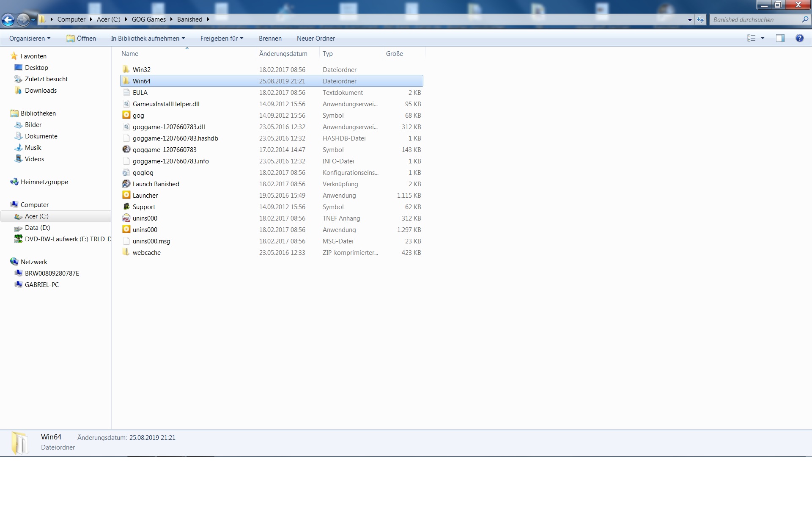Screen dimensions: 812x508
Task: Open network computer BRW00809280787E
Action: (x=52, y=273)
